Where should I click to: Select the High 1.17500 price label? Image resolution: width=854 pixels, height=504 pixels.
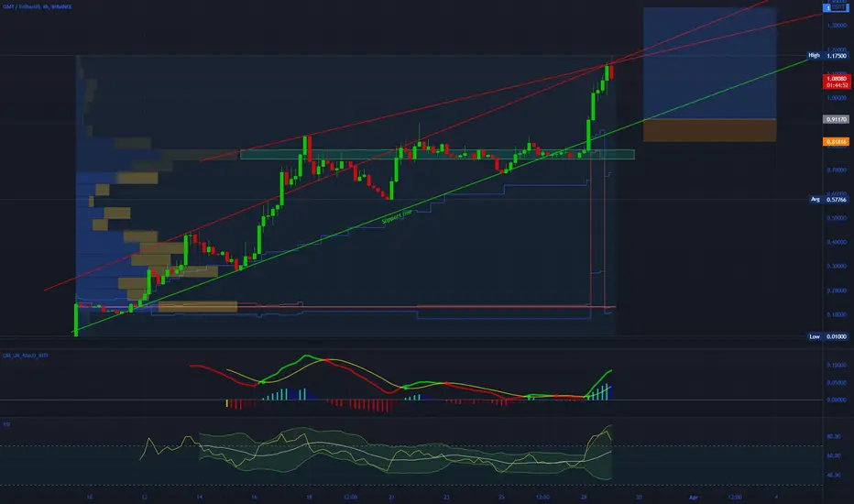point(827,56)
